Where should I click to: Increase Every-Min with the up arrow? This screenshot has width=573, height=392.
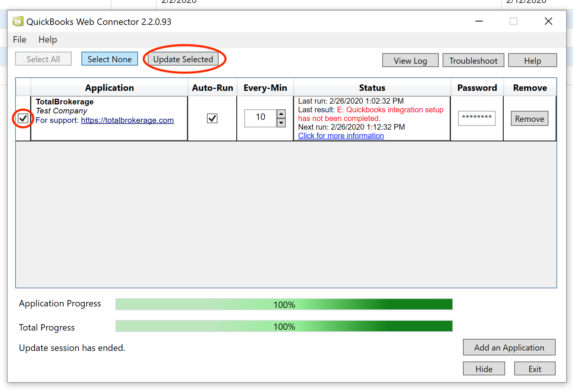pos(281,114)
